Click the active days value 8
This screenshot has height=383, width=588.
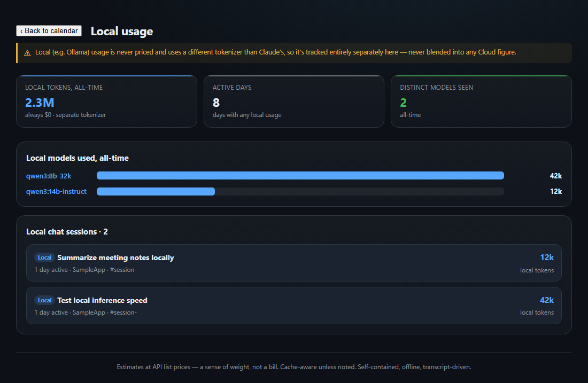click(x=216, y=103)
